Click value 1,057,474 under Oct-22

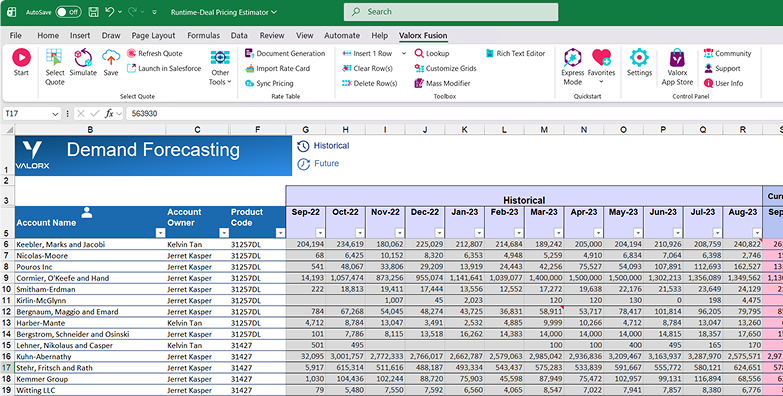(x=346, y=278)
